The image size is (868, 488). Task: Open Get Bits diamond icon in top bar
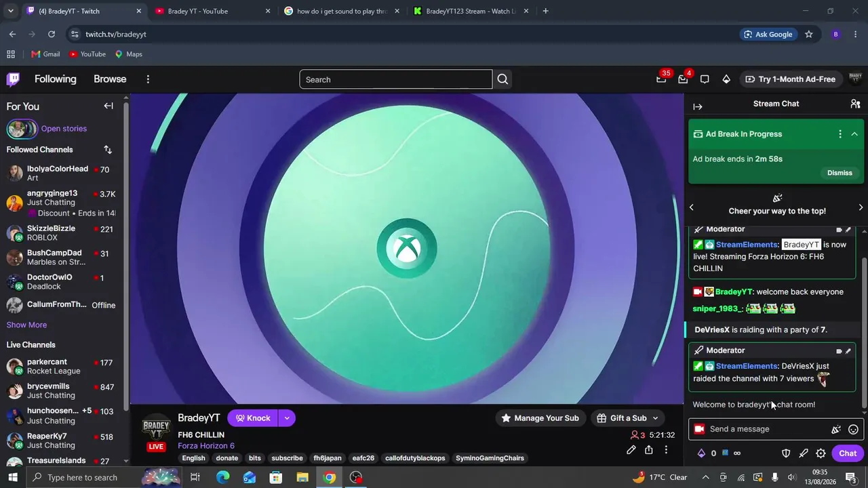(726, 79)
